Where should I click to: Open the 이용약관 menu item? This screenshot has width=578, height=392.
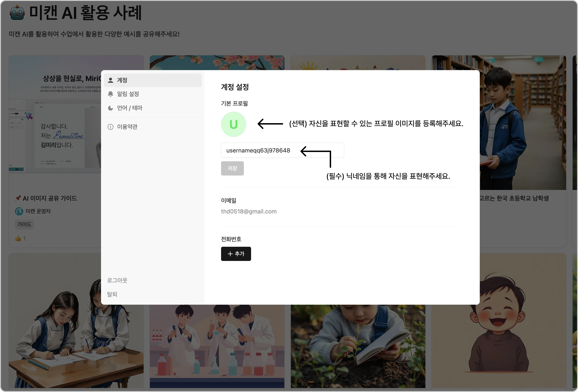point(152,127)
